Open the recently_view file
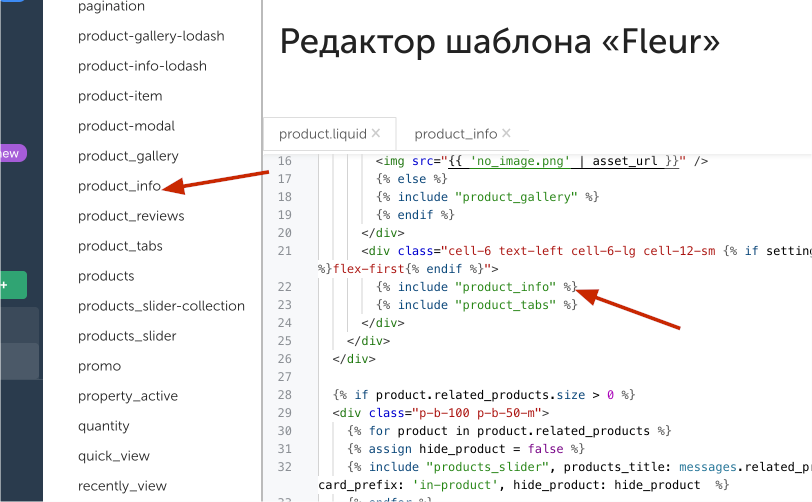This screenshot has height=502, width=812. [x=122, y=486]
